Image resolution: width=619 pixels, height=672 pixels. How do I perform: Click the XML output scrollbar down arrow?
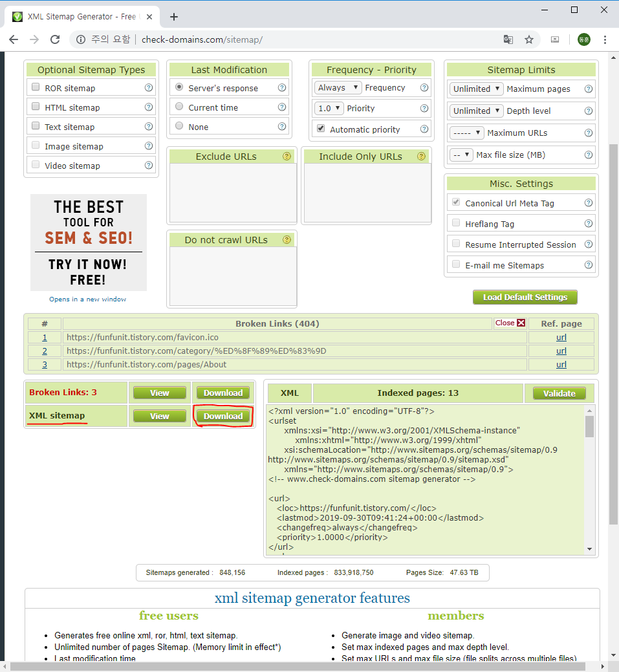pyautogui.click(x=589, y=549)
